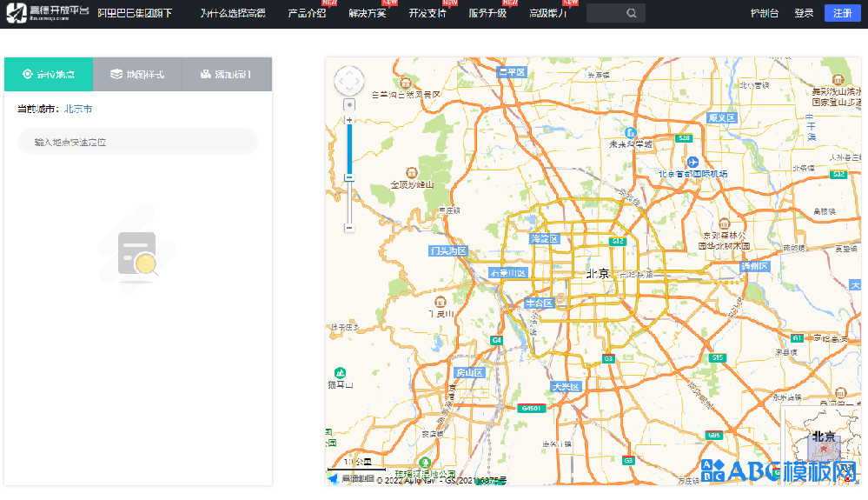Click the 登录 login link
This screenshot has width=868, height=500.
[x=804, y=13]
